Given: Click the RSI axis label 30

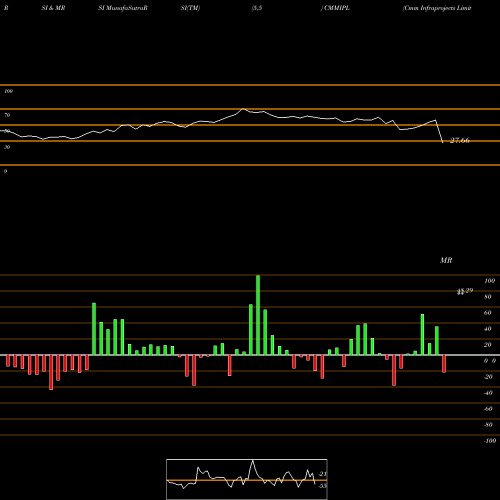Looking at the screenshot, I should pos(7,147).
